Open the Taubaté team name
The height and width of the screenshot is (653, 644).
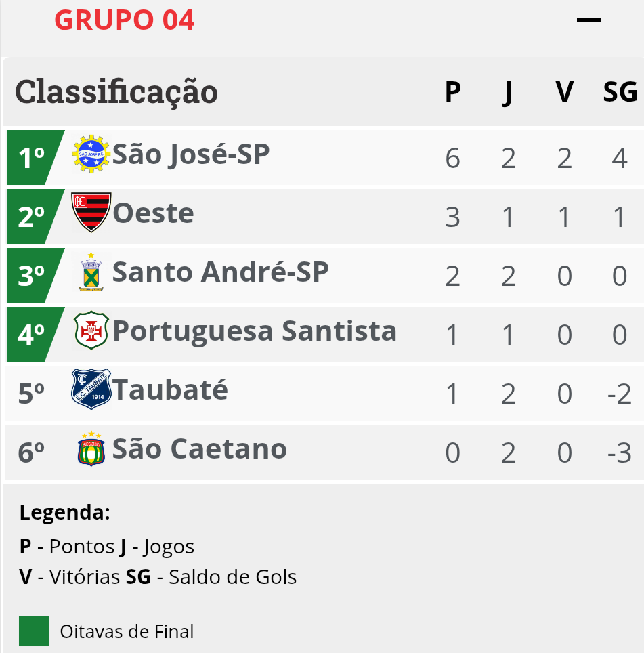(170, 389)
